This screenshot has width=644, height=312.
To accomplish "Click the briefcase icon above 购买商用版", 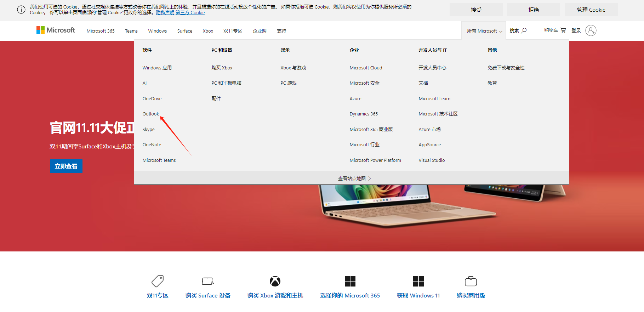I will (471, 281).
